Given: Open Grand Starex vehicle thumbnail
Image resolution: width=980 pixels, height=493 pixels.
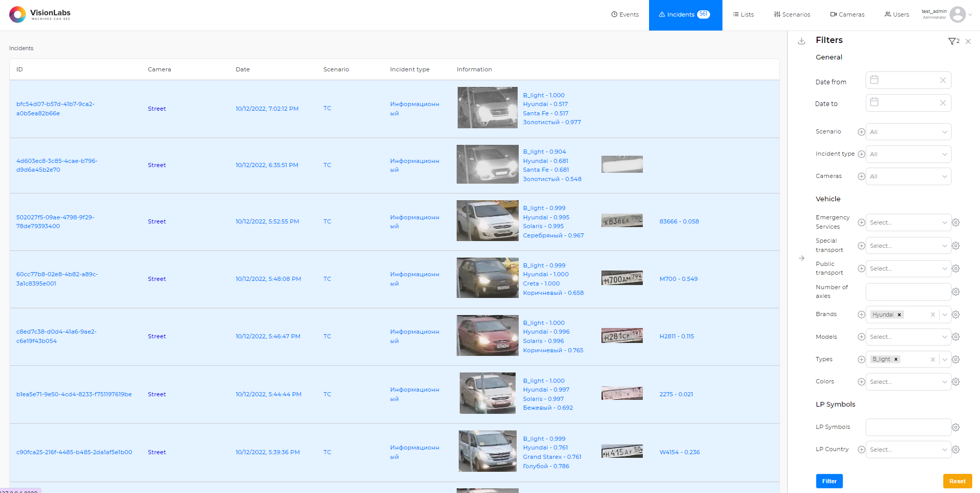Looking at the screenshot, I should click(x=487, y=451).
